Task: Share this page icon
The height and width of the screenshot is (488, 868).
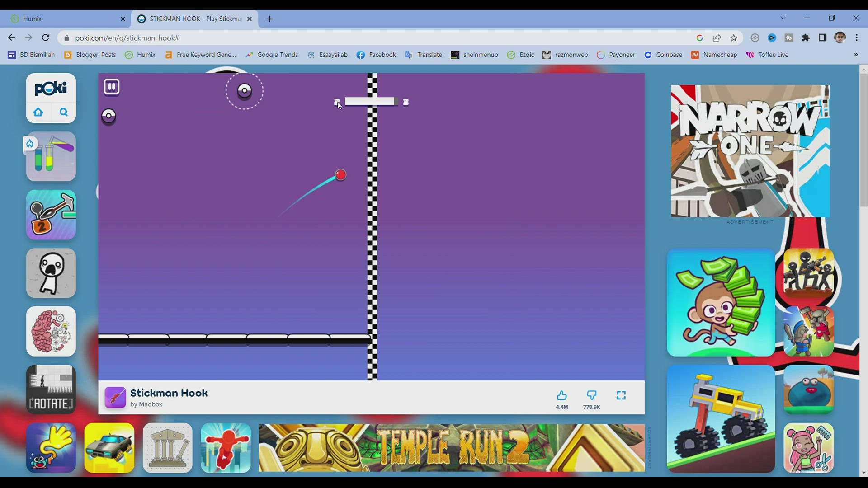Action: 717,38
